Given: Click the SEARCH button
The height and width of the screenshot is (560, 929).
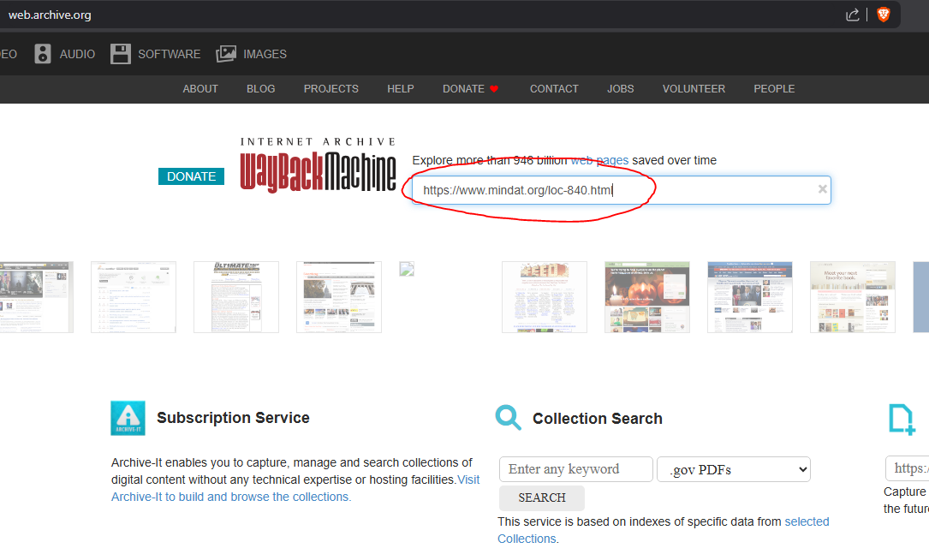Looking at the screenshot, I should [x=542, y=497].
